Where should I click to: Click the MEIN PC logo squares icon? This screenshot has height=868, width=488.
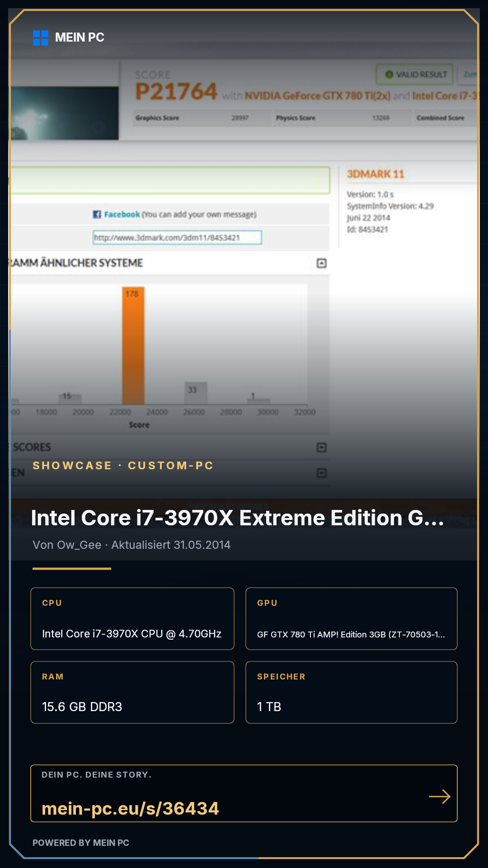[41, 38]
